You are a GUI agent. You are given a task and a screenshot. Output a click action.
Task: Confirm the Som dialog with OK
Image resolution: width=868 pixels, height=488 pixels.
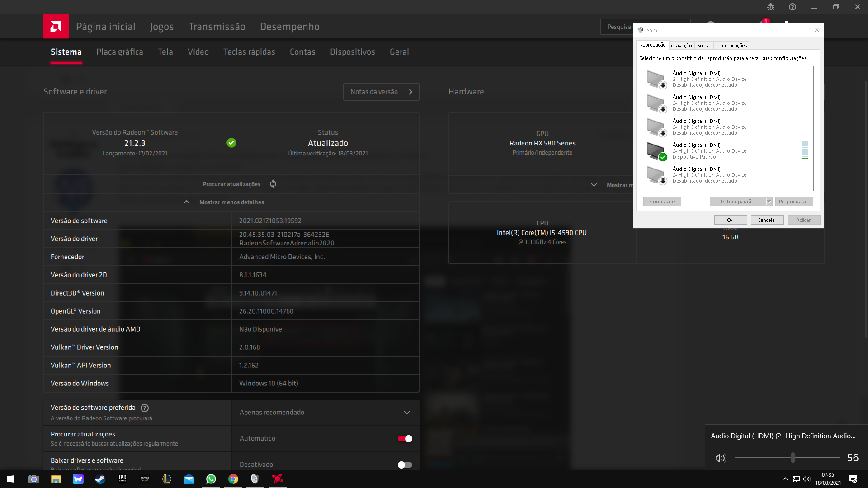coord(730,220)
